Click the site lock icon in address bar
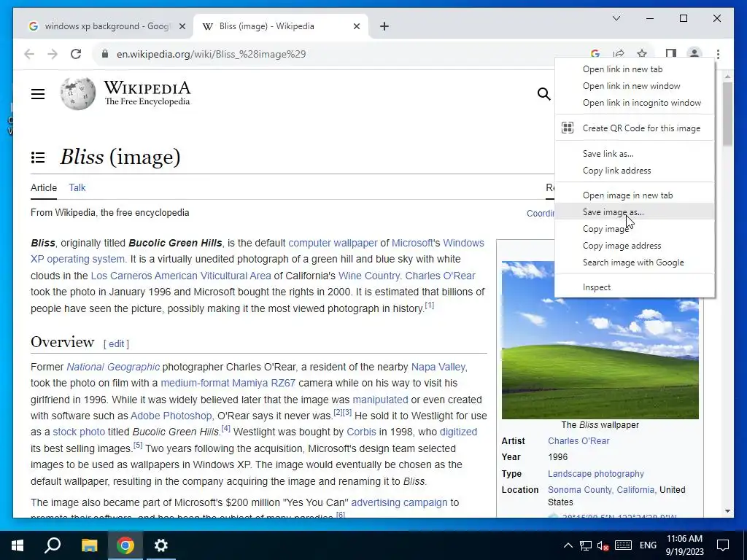 pos(105,54)
